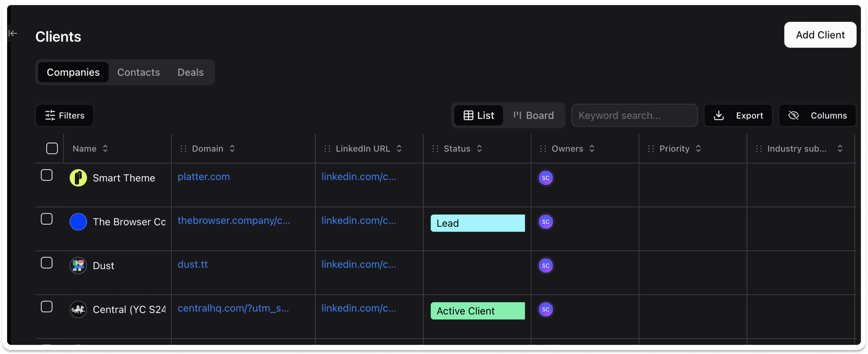Check the Central (YC S24) row checkbox
Image resolution: width=868 pixels, height=354 pixels.
click(x=47, y=307)
